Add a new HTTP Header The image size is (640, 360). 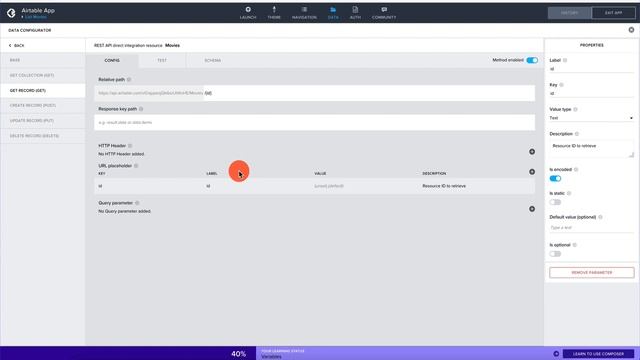[x=532, y=151]
